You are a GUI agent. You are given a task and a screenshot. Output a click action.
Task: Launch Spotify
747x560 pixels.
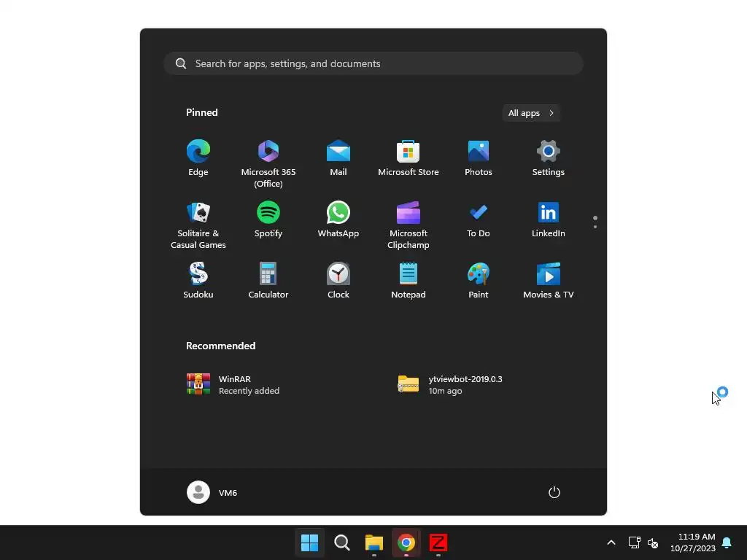click(268, 220)
